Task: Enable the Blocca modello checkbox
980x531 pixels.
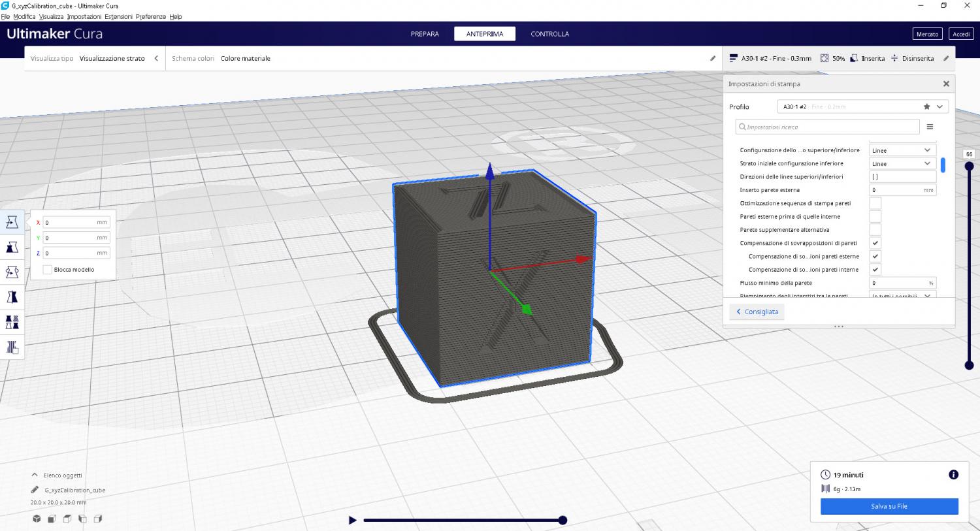Action: pos(48,270)
